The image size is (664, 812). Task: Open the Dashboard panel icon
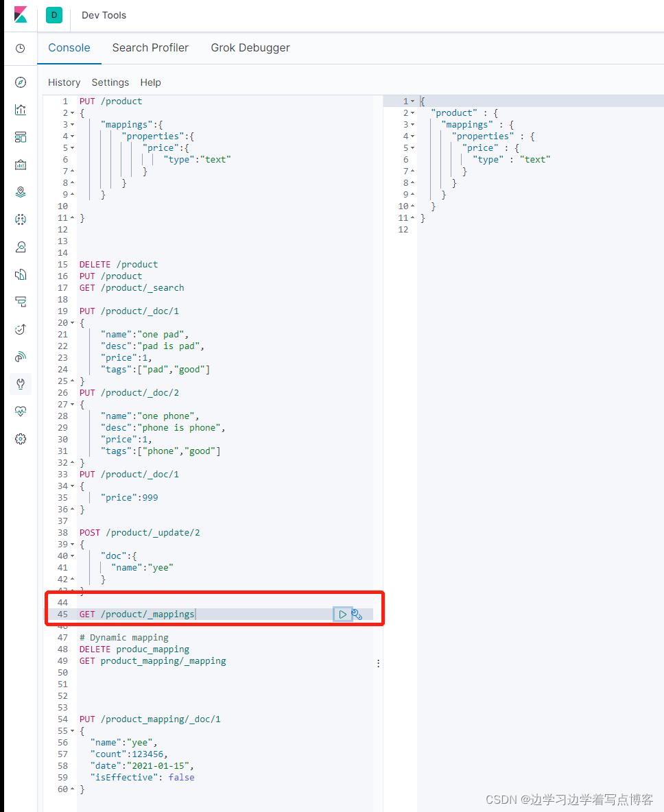pos(20,137)
